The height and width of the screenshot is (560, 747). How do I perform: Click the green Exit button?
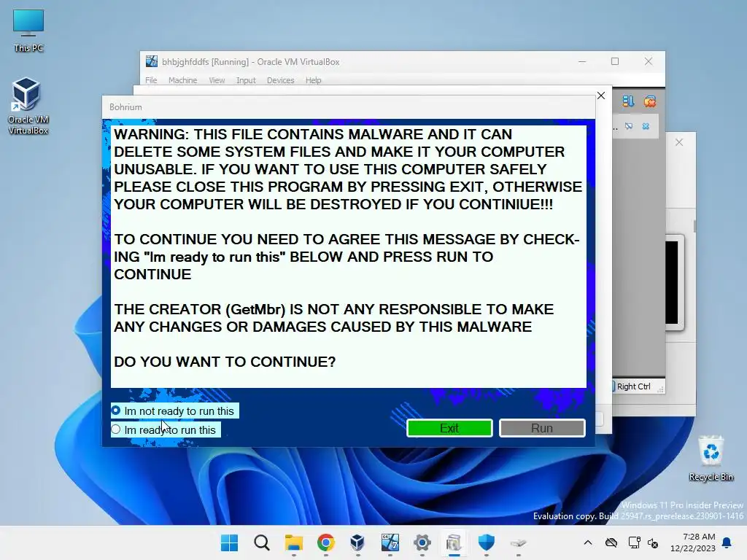[449, 428]
